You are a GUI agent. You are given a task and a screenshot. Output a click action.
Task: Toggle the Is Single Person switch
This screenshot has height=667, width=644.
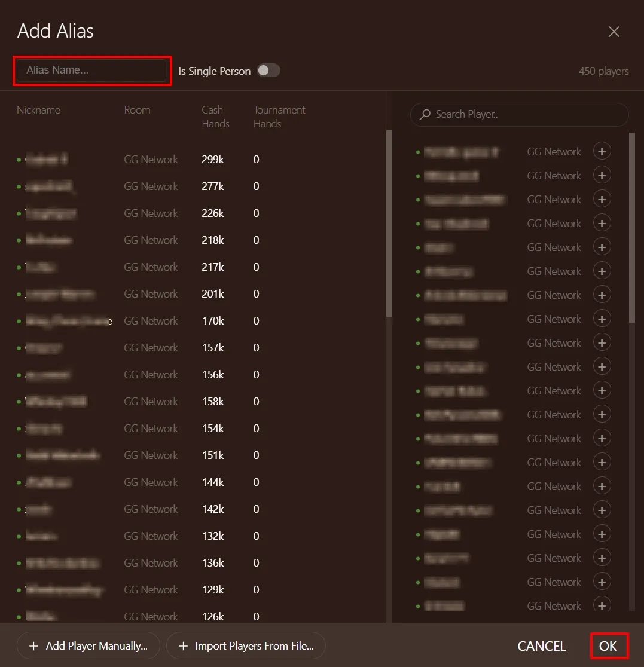tap(268, 71)
